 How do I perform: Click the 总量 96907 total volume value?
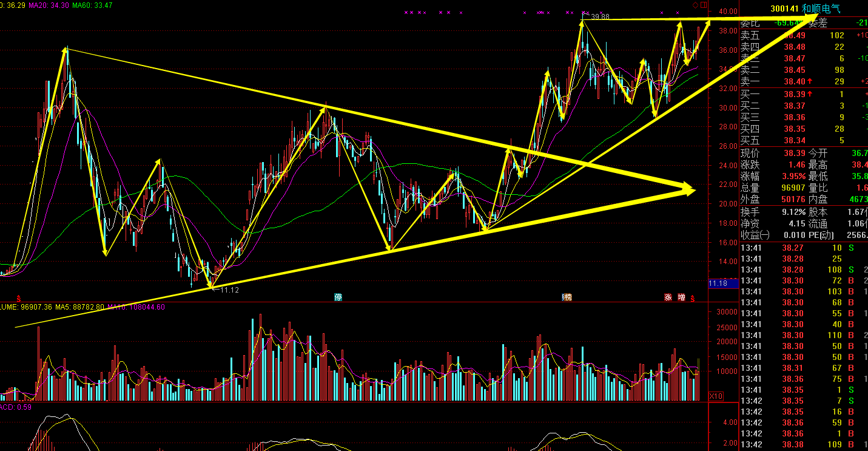[792, 188]
